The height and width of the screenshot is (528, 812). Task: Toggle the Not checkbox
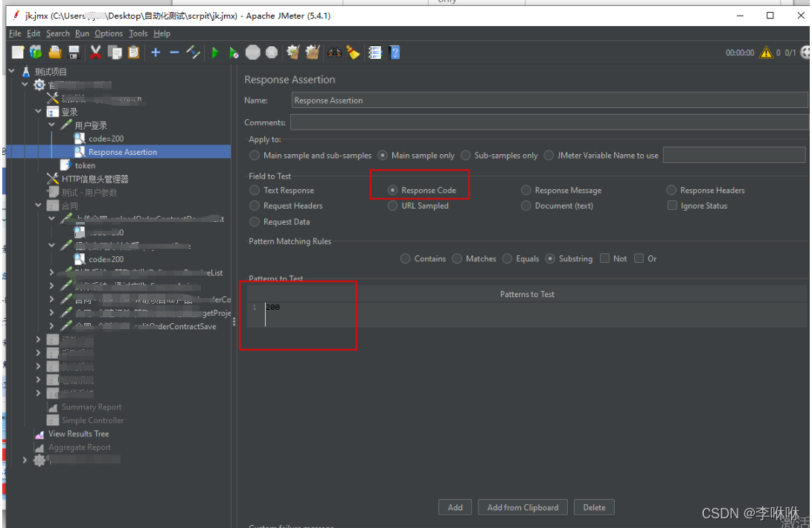[605, 258]
